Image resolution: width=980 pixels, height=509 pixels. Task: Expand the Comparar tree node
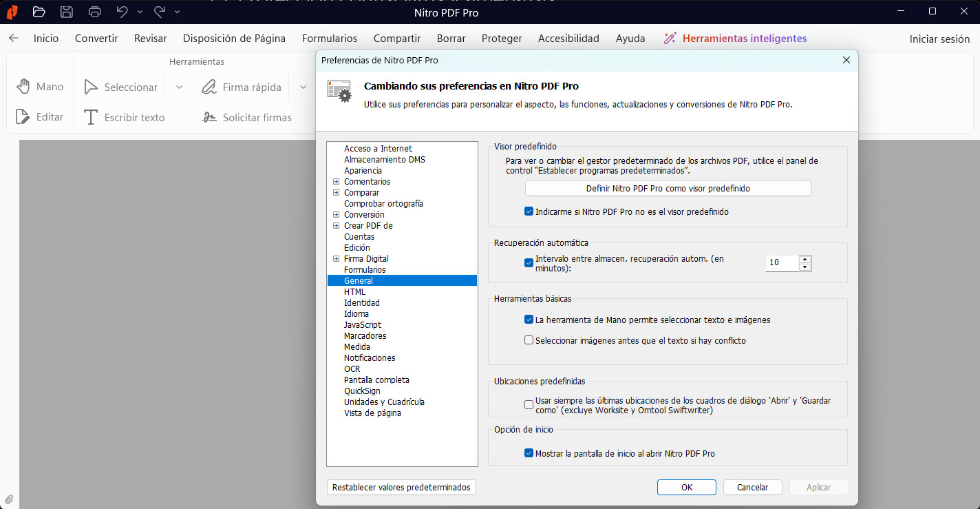[x=337, y=193]
